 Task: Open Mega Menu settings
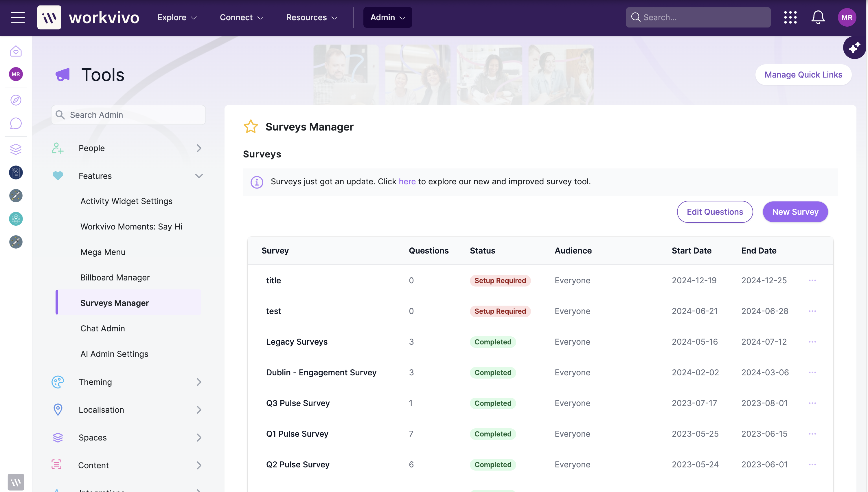[x=103, y=252]
